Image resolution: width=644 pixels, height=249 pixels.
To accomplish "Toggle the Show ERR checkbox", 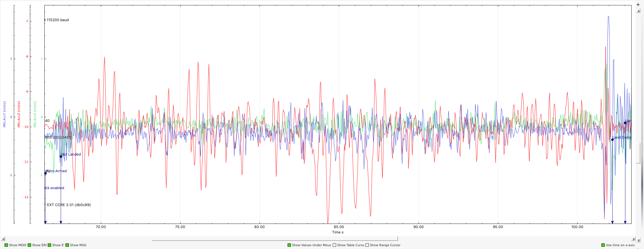I will pos(29,245).
